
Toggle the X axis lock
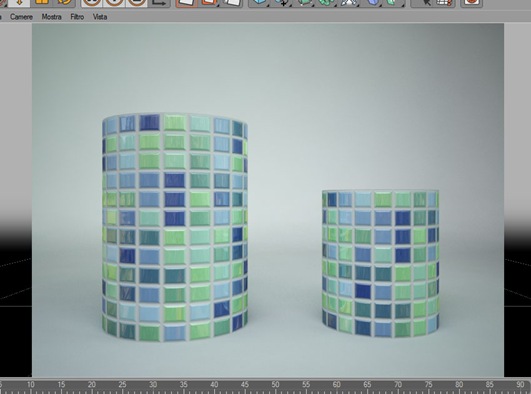tap(92, 3)
